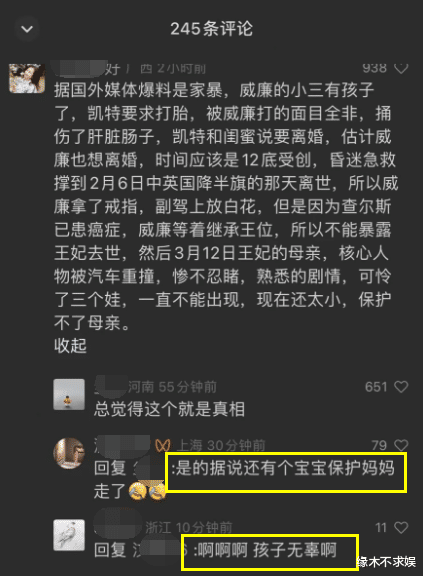This screenshot has width=423, height=576.
Task: Open the Shanghai commenter's round avatar
Action: [x=69, y=453]
